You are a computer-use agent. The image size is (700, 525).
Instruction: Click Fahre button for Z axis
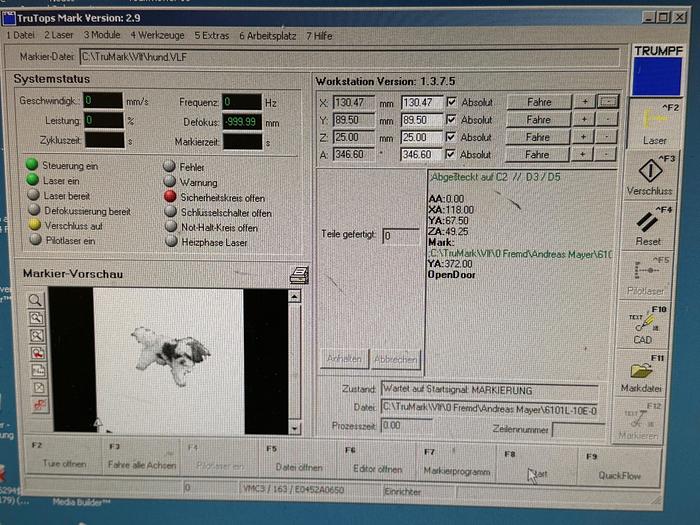click(x=538, y=137)
